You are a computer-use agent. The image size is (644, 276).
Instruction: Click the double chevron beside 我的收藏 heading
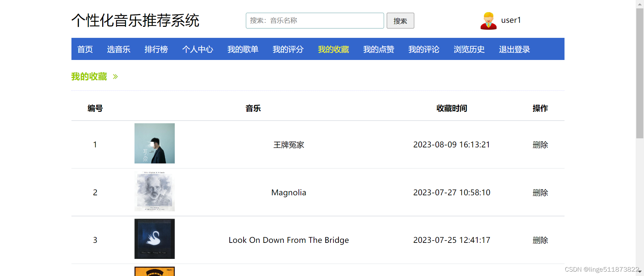[x=115, y=77]
